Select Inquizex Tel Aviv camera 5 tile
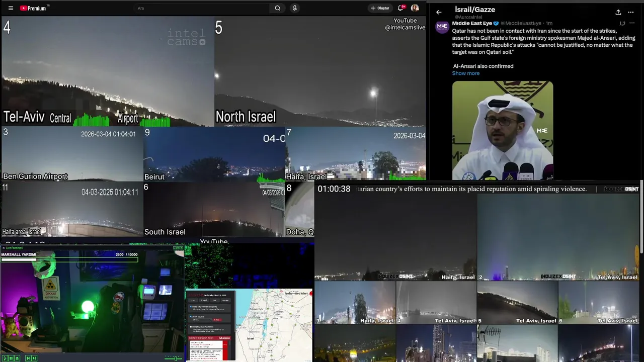The height and width of the screenshot is (362, 644). (x=517, y=302)
